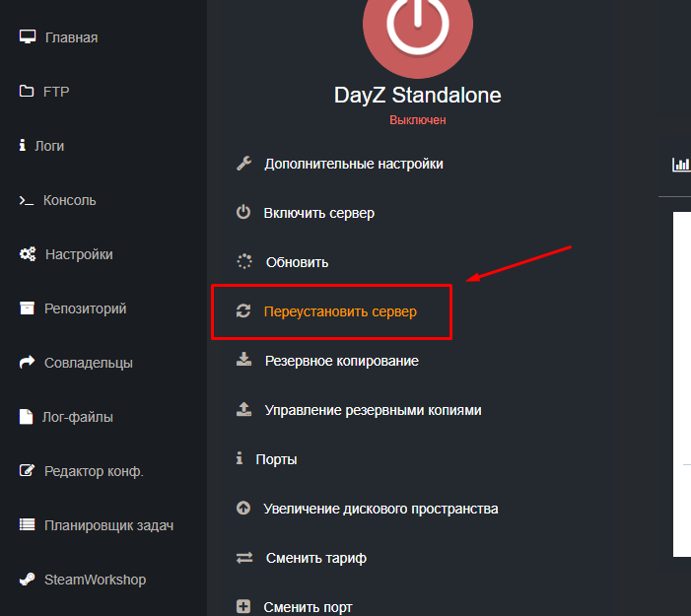The height and width of the screenshot is (616, 691).
Task: Click the folder icon beside FTP
Action: pyautogui.click(x=27, y=92)
